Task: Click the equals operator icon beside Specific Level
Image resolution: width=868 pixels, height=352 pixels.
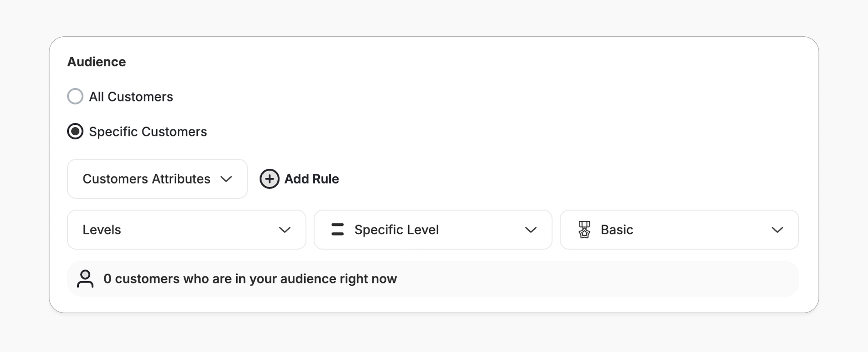Action: tap(337, 229)
